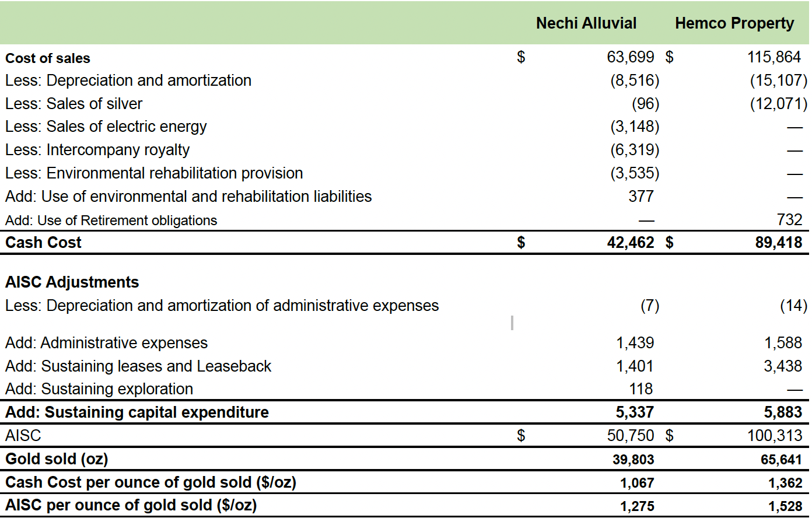The height and width of the screenshot is (518, 812).
Task: Select 'AISC per ounce of gold sold ($/oz)'
Action: point(131,505)
